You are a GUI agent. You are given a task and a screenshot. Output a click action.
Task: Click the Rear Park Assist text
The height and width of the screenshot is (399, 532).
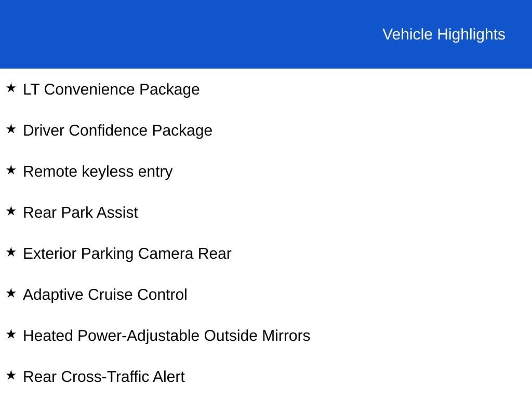coord(81,212)
